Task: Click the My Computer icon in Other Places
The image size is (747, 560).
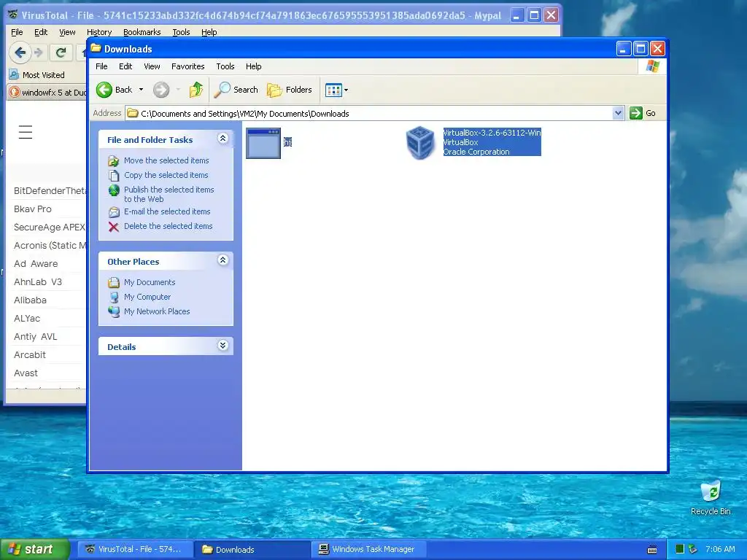Action: (x=113, y=297)
